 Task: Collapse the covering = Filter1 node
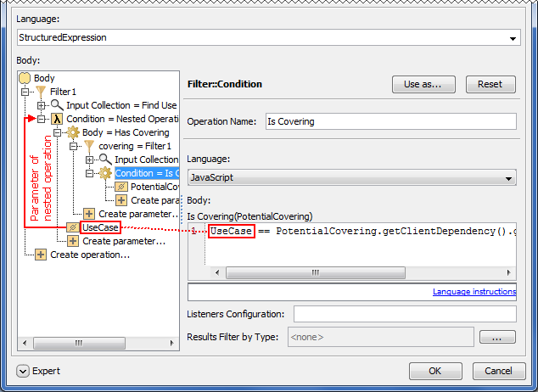pos(74,147)
